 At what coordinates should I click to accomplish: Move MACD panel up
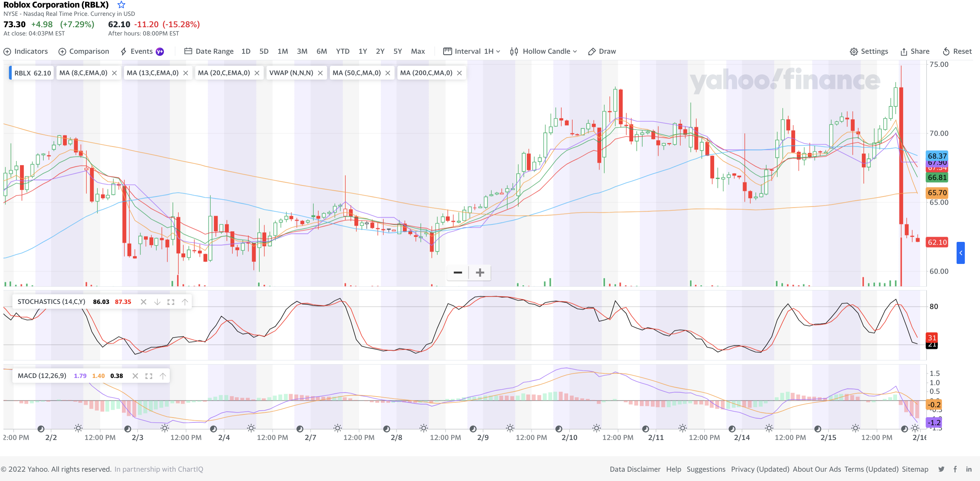[163, 376]
